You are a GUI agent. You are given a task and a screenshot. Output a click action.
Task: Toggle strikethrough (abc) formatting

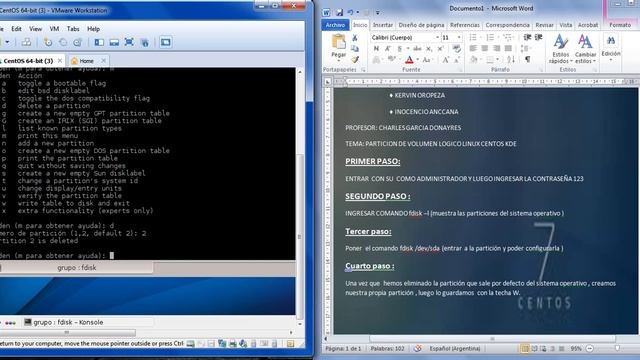tap(417, 49)
